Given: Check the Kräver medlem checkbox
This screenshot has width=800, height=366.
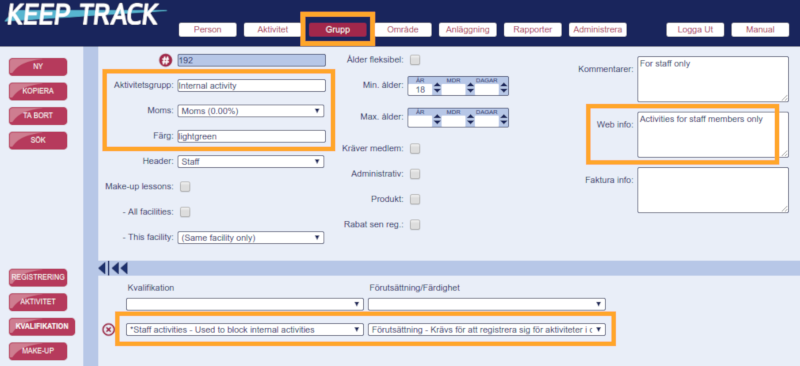Looking at the screenshot, I should coord(415,149).
